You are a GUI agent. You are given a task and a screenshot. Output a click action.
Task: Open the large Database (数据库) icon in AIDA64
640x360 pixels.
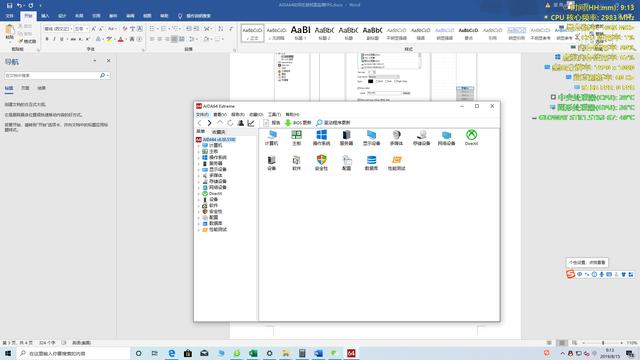coord(371,162)
